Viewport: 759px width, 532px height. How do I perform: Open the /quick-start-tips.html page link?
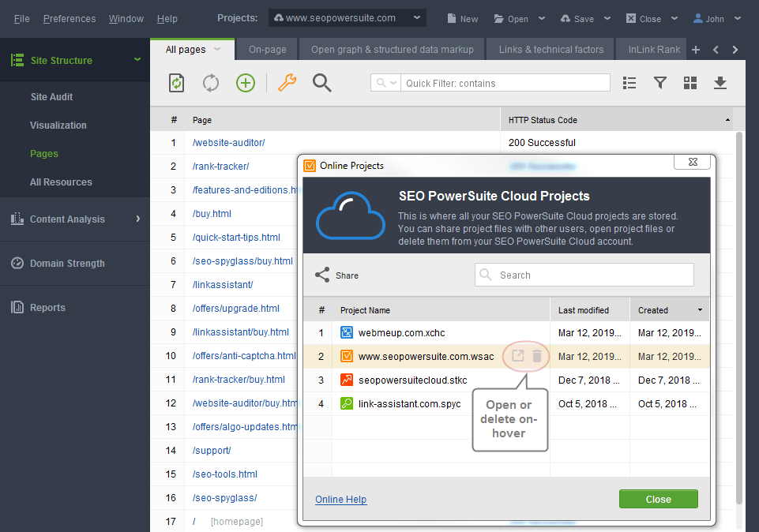point(236,238)
